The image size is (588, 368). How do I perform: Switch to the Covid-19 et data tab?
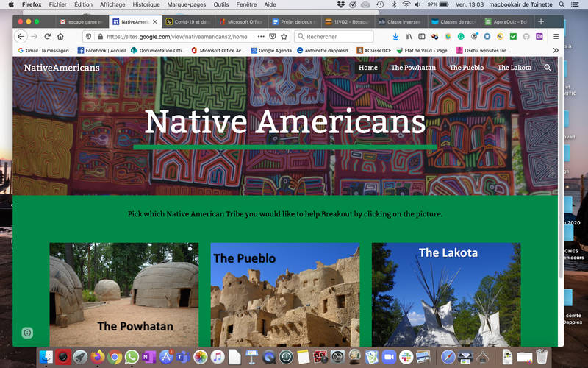tap(189, 22)
